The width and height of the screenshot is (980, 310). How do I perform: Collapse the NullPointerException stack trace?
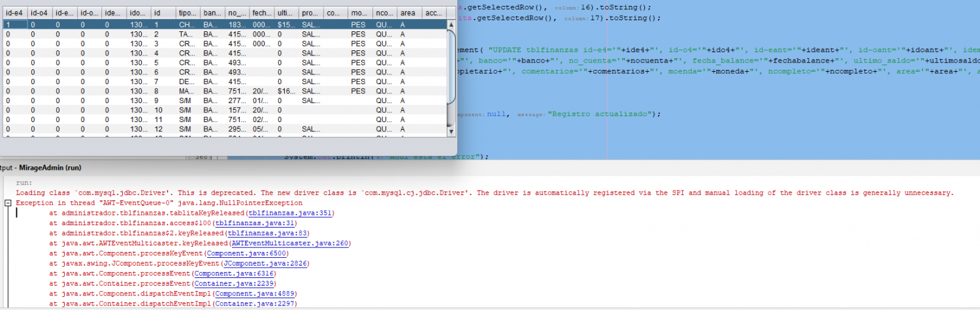coord(7,203)
